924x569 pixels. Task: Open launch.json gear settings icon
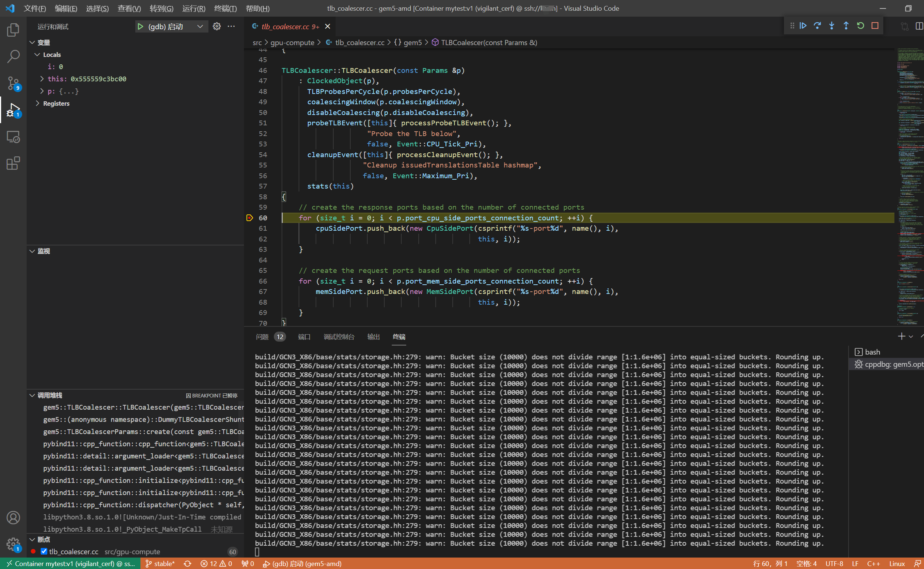coord(217,26)
